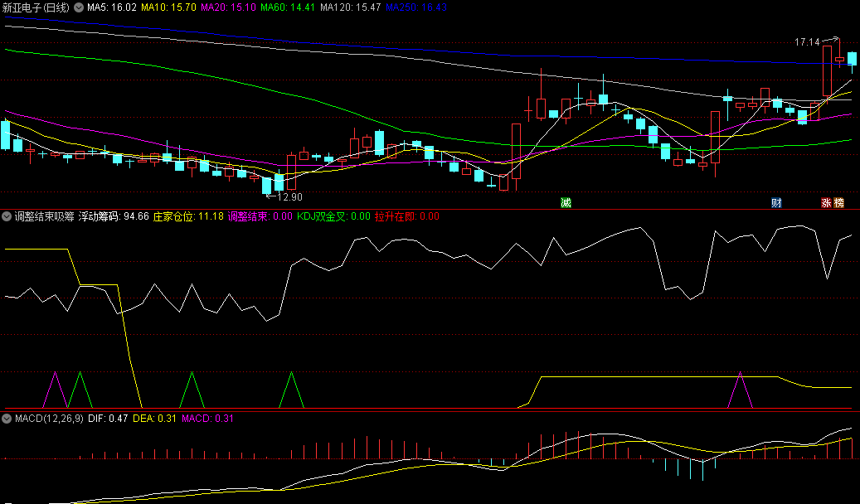Click the KDJ双金叉: 0.00 value
Screen dimensions: 860x504
point(333,216)
